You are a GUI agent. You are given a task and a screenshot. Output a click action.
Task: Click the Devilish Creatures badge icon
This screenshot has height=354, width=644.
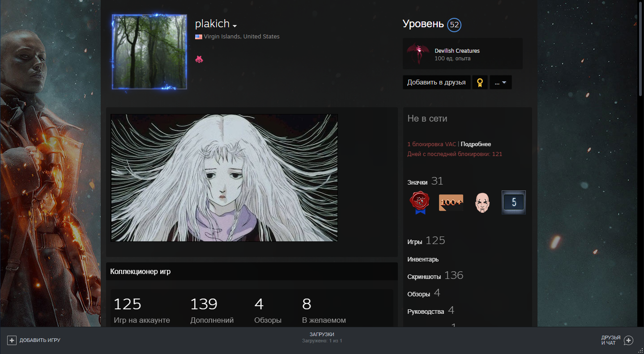click(418, 54)
